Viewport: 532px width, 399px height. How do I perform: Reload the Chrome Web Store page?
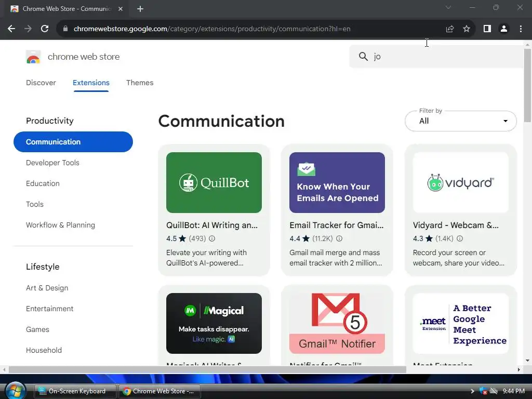(x=45, y=29)
